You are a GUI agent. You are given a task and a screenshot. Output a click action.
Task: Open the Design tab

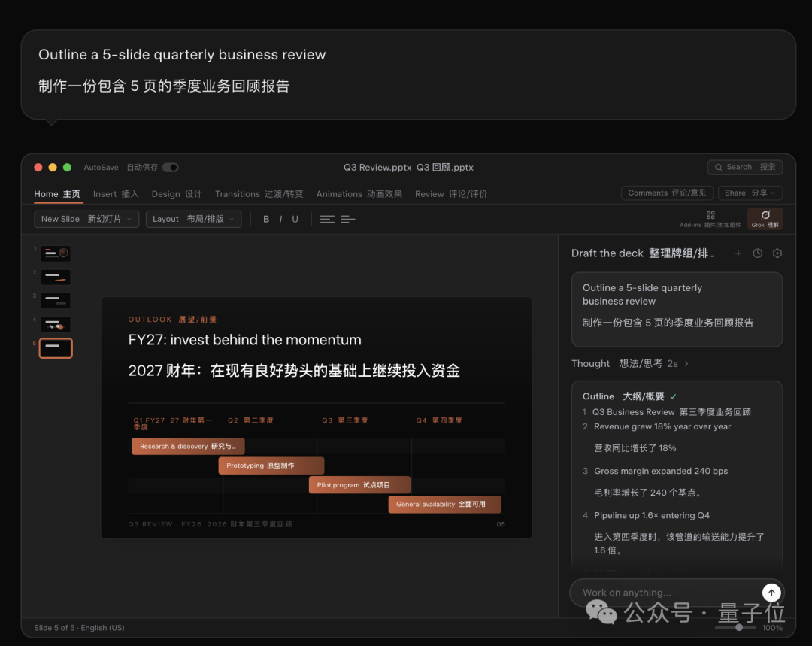177,194
